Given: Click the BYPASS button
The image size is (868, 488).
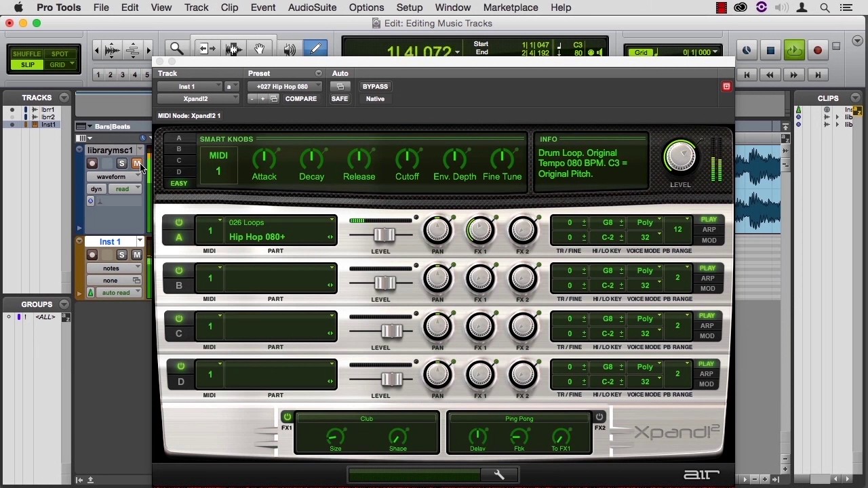Looking at the screenshot, I should [375, 87].
